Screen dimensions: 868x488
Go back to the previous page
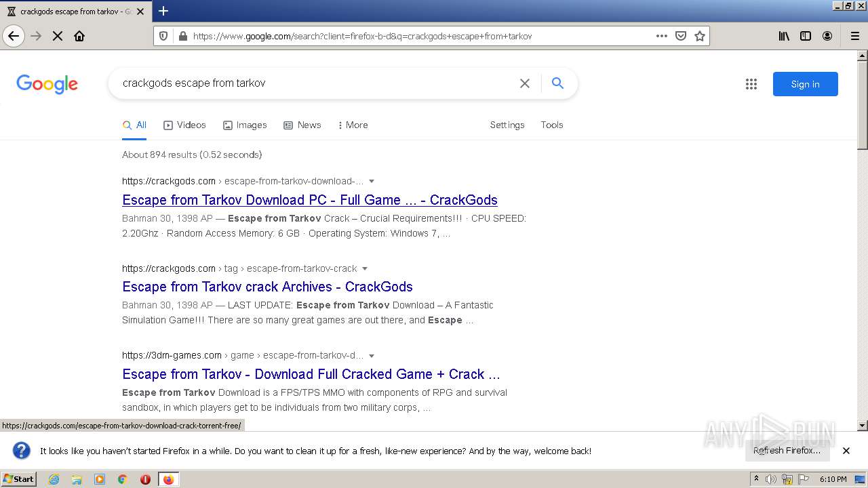point(14,36)
